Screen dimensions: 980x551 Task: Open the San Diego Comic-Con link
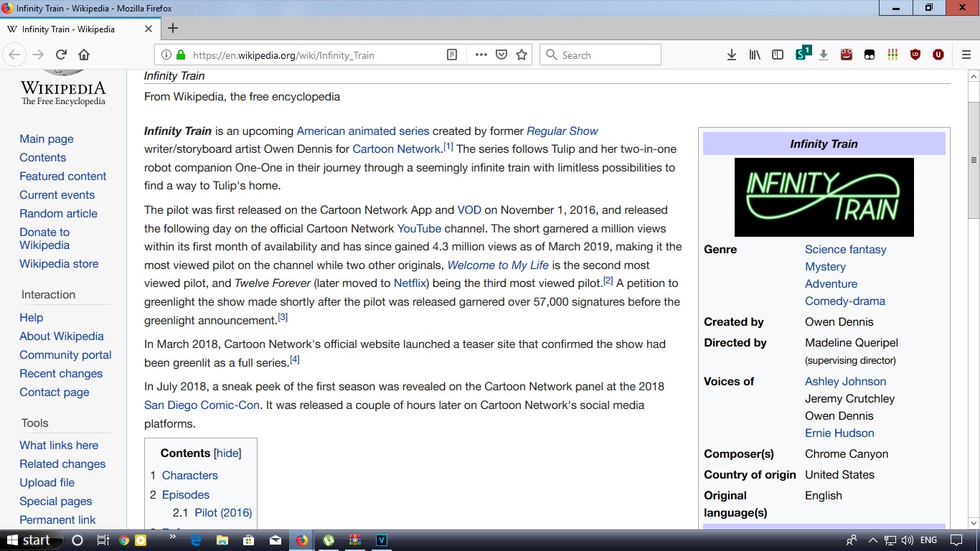click(202, 405)
